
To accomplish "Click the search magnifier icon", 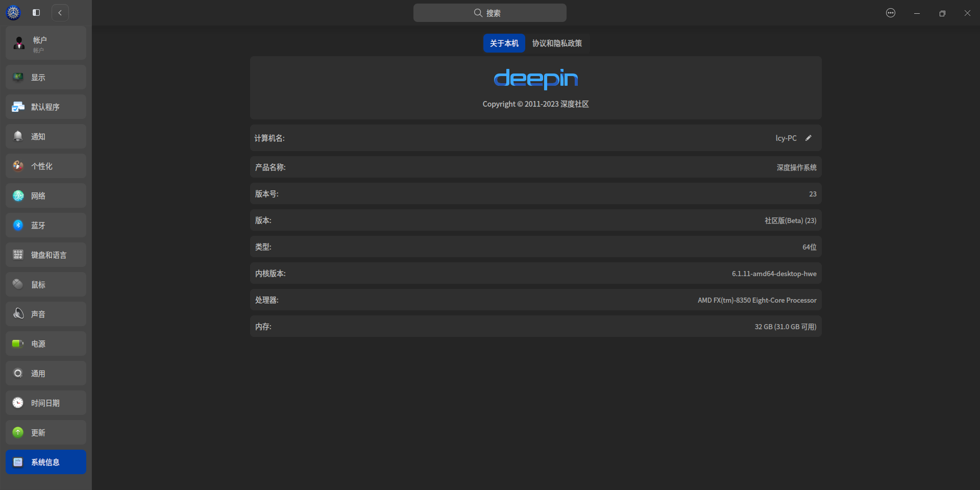I will tap(478, 13).
